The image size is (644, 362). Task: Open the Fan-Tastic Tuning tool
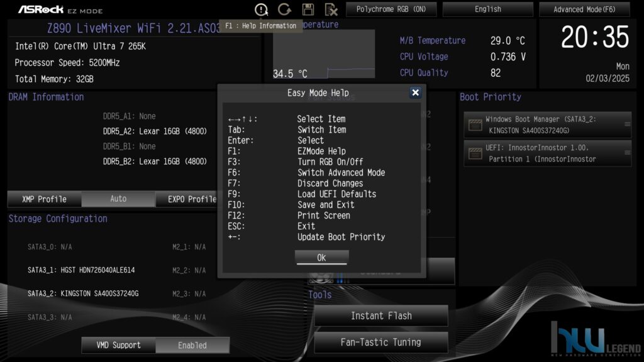[x=381, y=343]
